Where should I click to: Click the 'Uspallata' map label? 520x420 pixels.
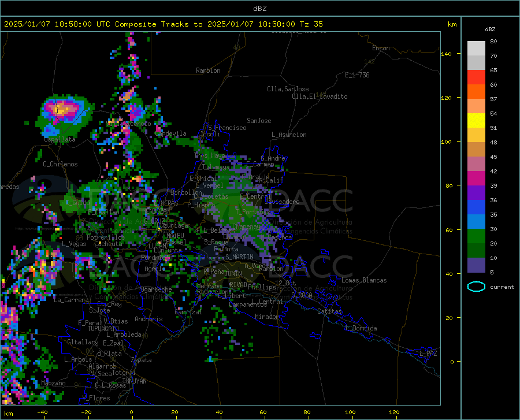coord(60,140)
